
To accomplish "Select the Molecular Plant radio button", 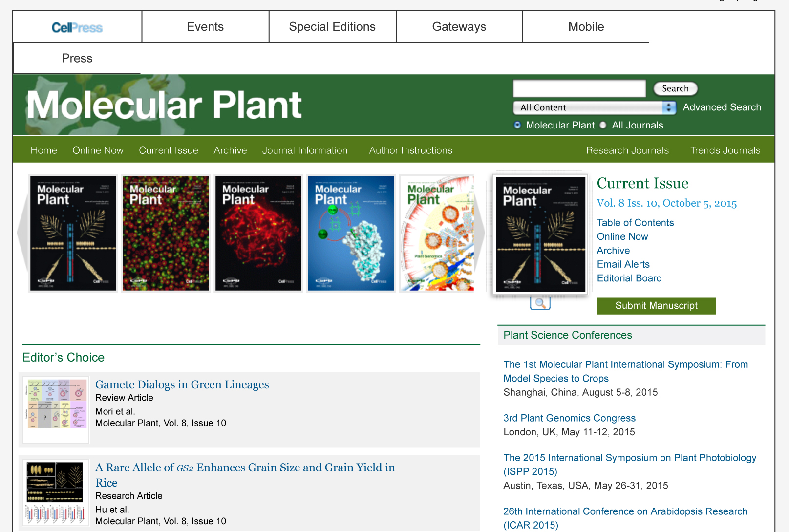I will click(x=517, y=125).
